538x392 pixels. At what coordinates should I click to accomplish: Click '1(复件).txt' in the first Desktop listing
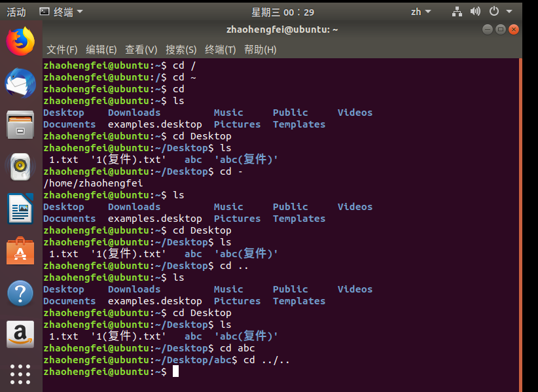(128, 159)
